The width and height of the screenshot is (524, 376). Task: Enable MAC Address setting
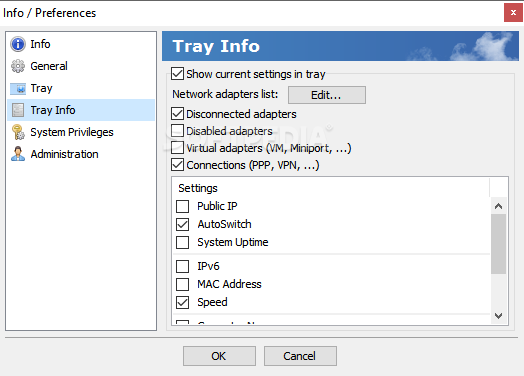(x=182, y=284)
